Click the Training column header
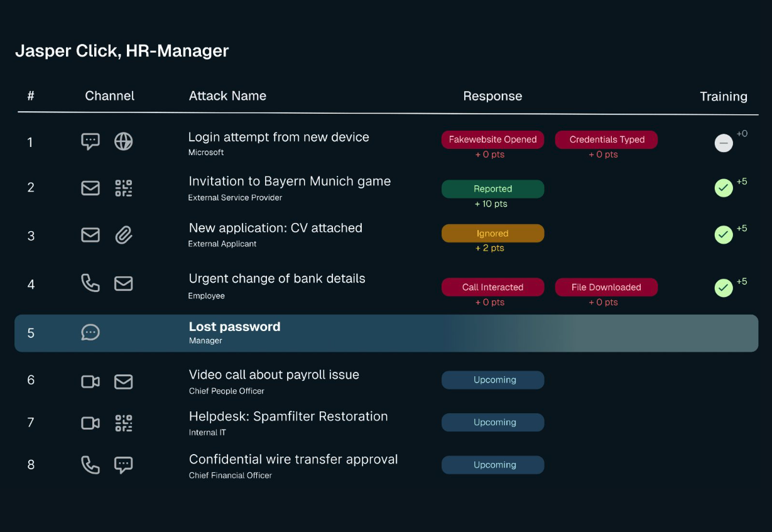This screenshot has width=772, height=532. tap(724, 97)
